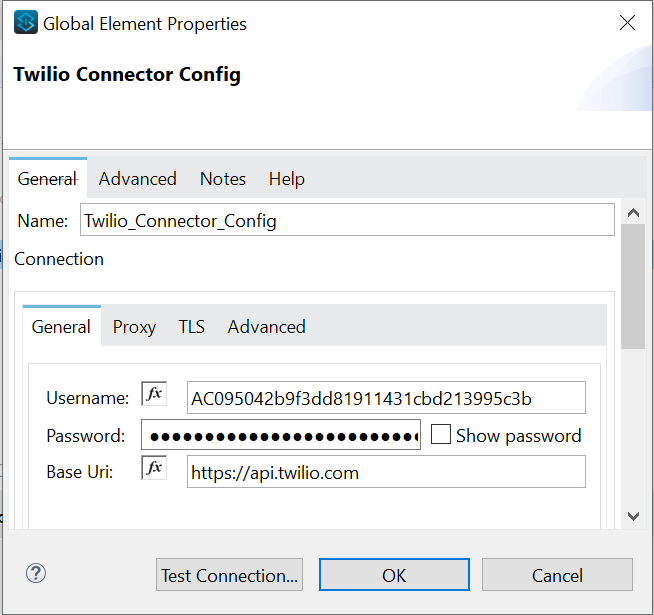Click the Connection section label

click(59, 259)
